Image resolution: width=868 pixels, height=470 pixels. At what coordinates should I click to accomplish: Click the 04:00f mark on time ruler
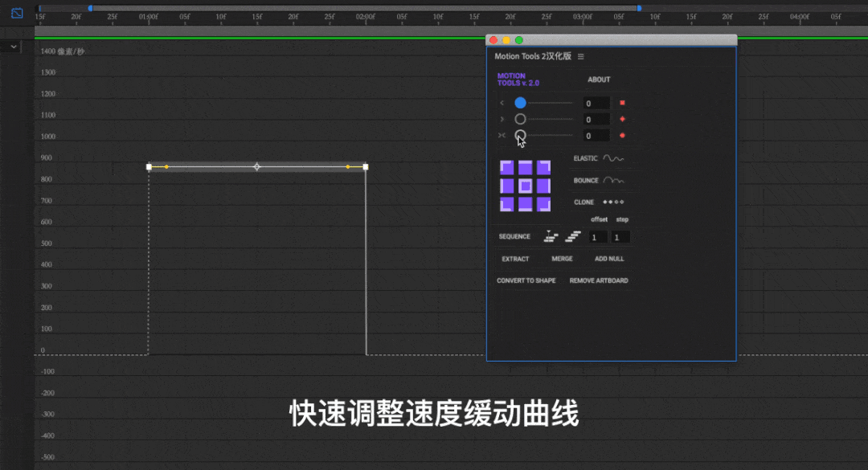[x=800, y=17]
